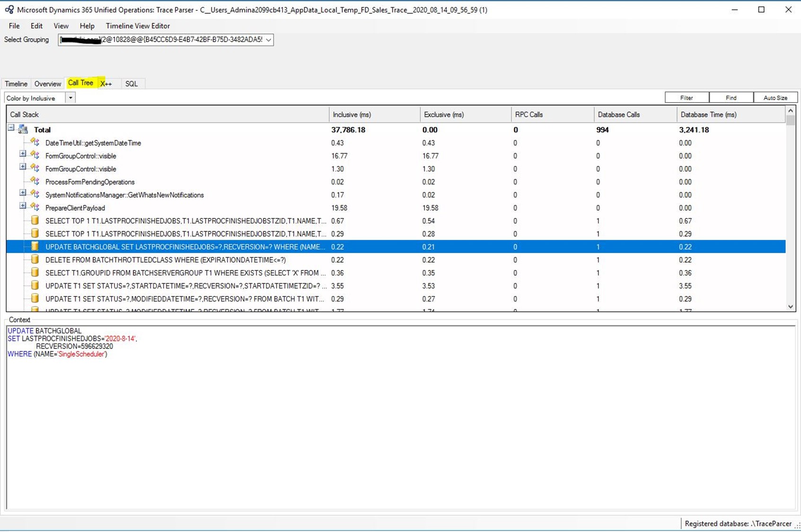801x532 pixels.
Task: Open the Timeline View Editor menu
Action: [x=138, y=26]
